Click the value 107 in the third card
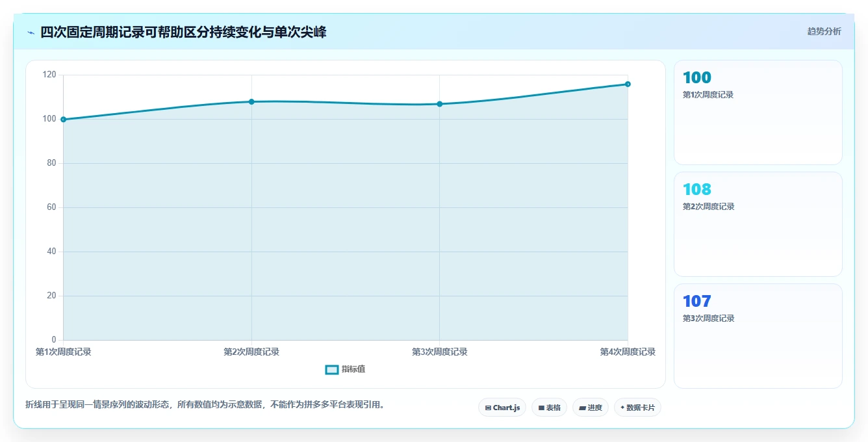 point(697,301)
